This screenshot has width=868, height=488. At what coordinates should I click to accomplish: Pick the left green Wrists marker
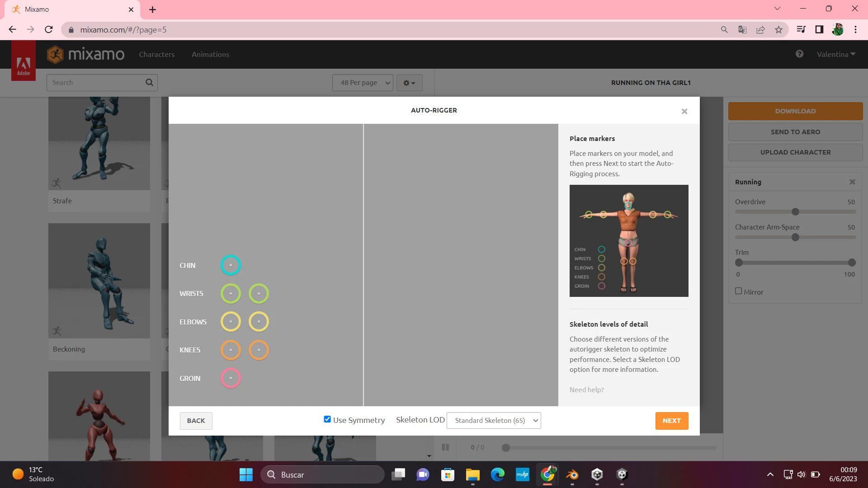(x=231, y=294)
